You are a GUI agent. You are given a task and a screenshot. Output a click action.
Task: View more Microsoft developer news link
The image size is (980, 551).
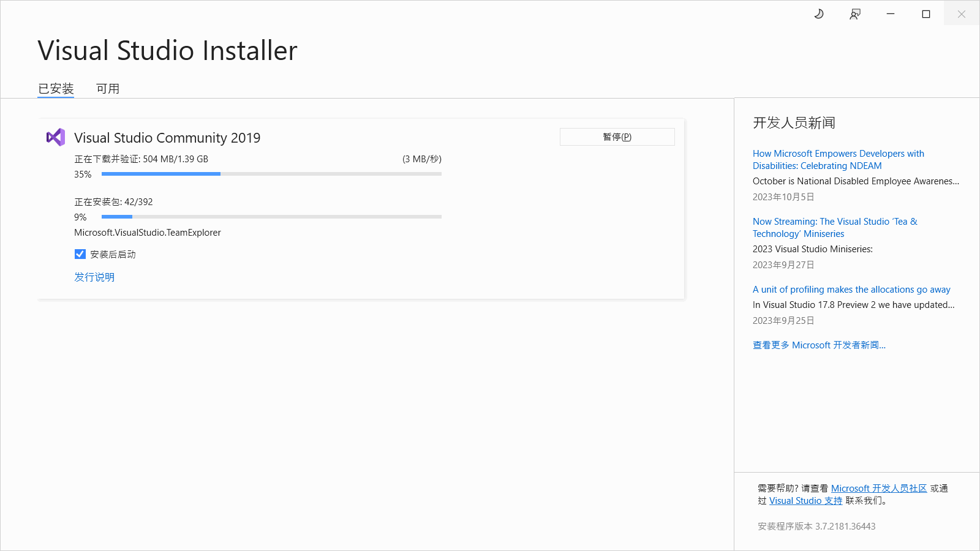pos(819,345)
